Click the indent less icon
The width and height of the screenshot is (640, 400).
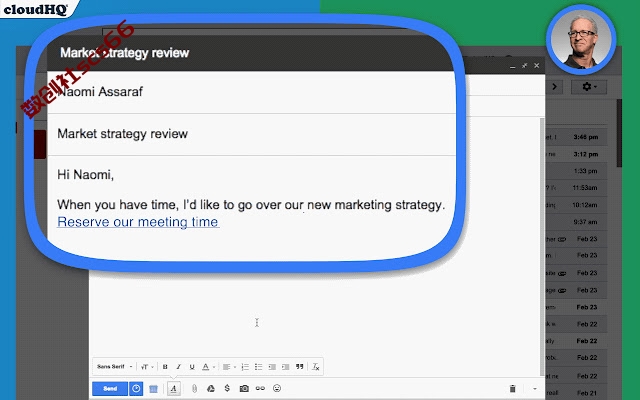click(x=272, y=367)
